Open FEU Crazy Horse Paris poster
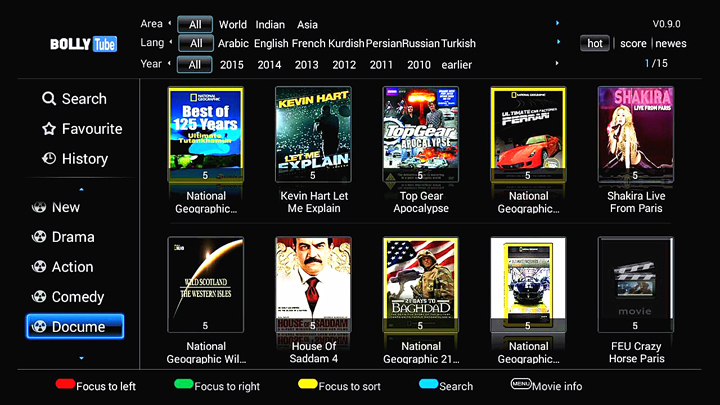Screen dimensions: 720x405 [636, 285]
